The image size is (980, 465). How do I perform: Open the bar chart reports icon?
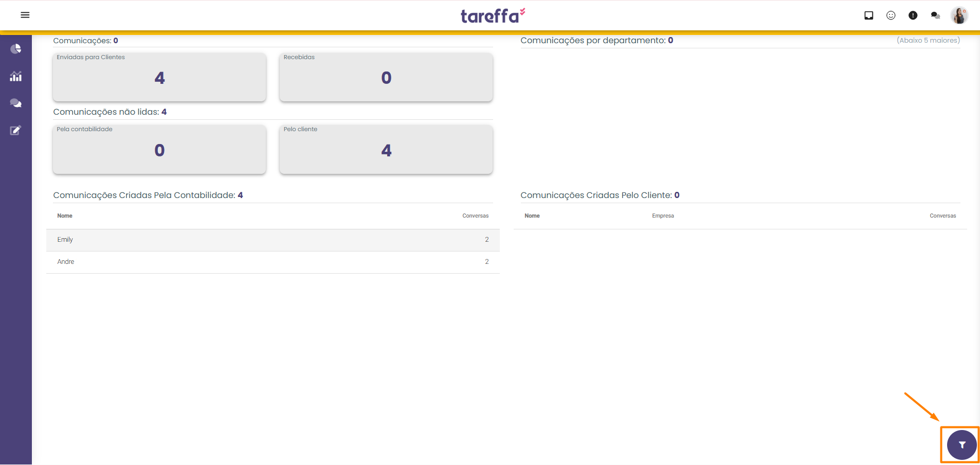(16, 77)
